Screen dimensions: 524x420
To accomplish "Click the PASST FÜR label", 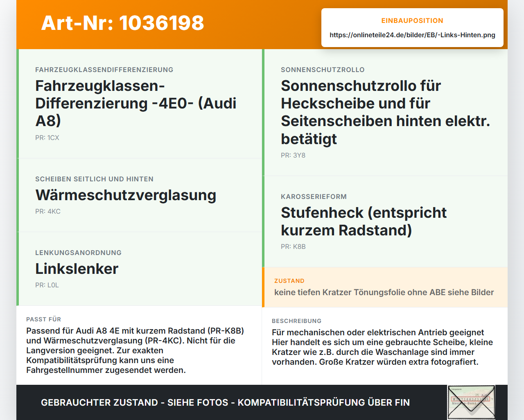I will pos(43,319).
